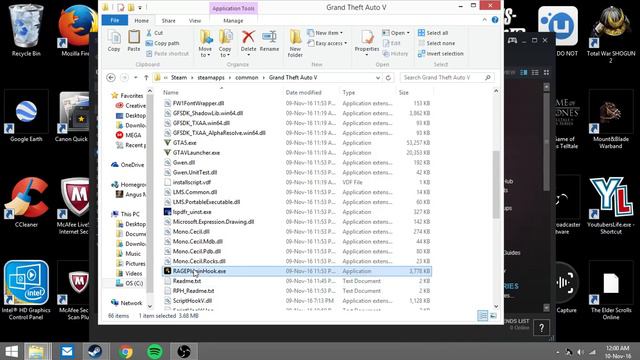Open Intel HD Graphics Control Panel icon
640x360 pixels.
click(26, 290)
